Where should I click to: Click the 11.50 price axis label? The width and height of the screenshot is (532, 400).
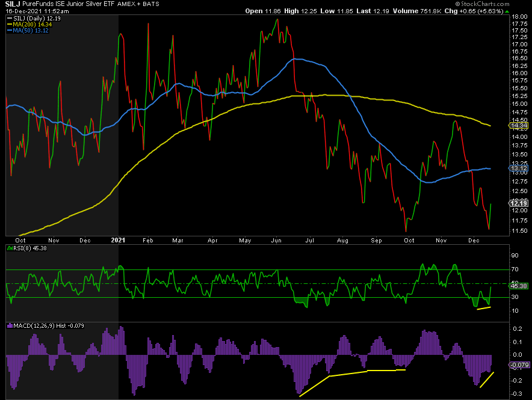click(x=519, y=231)
